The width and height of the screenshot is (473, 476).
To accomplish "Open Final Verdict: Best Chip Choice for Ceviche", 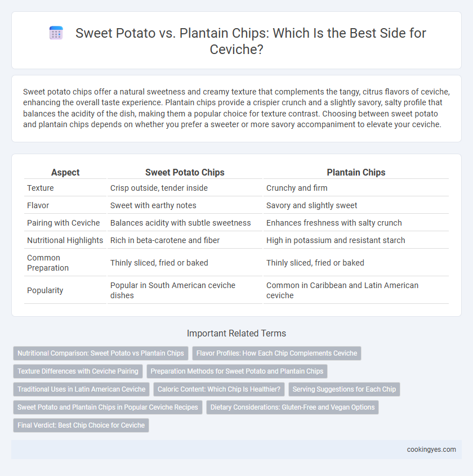I will (x=81, y=425).
